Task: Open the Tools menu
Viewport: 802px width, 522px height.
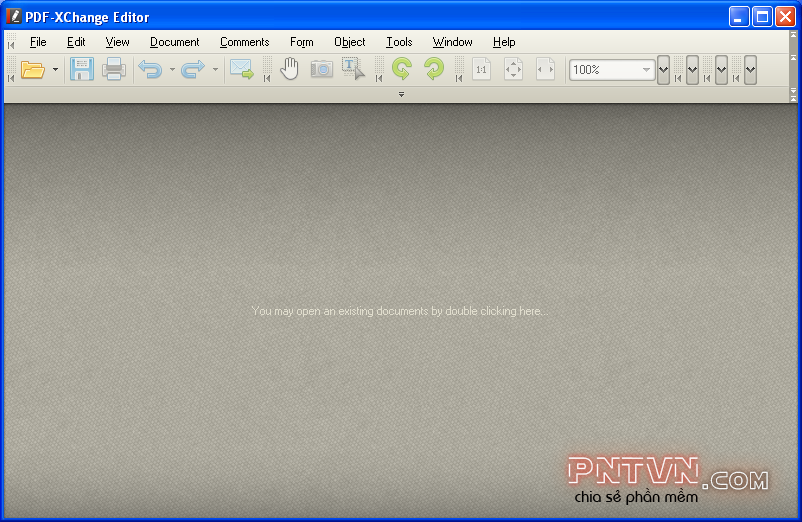Action: [399, 42]
